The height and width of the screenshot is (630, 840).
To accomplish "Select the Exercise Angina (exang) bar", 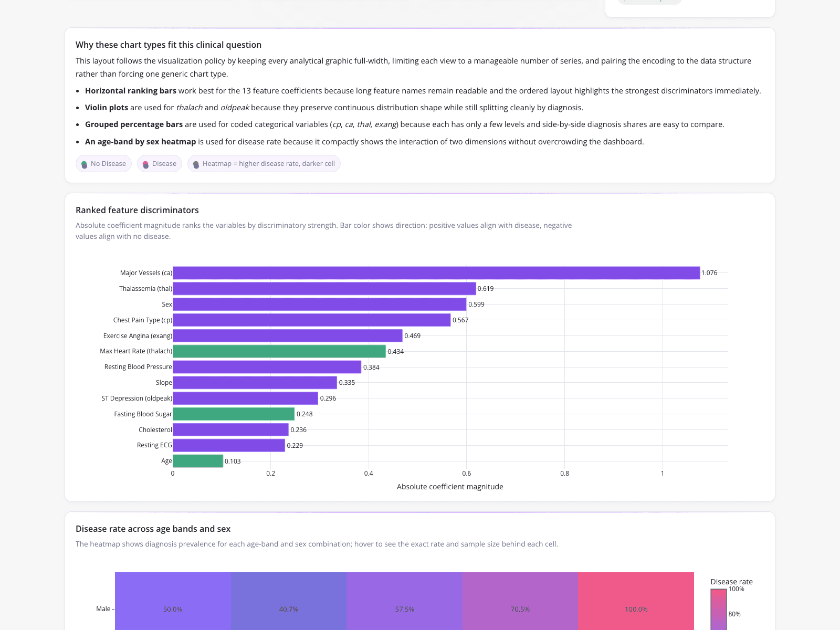I will tap(288, 336).
